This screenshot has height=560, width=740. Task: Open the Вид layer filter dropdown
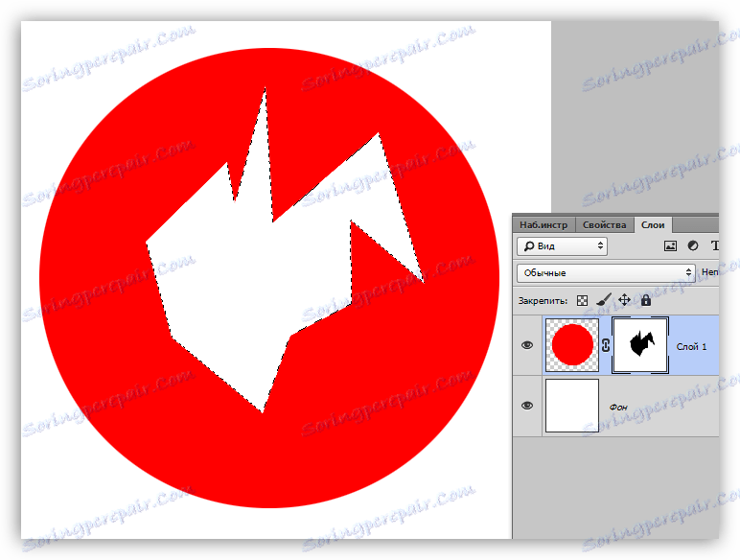pyautogui.click(x=562, y=246)
